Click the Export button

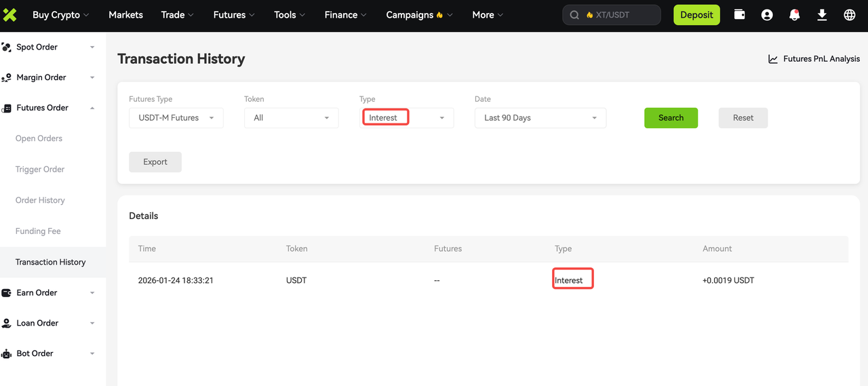click(155, 162)
